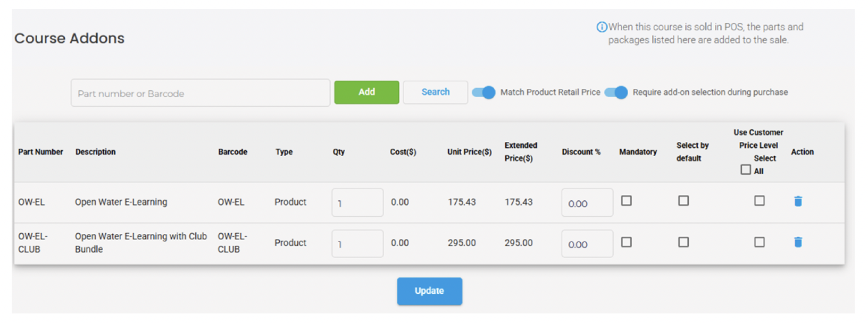Toggle Match Product Retail Price switch

click(483, 92)
